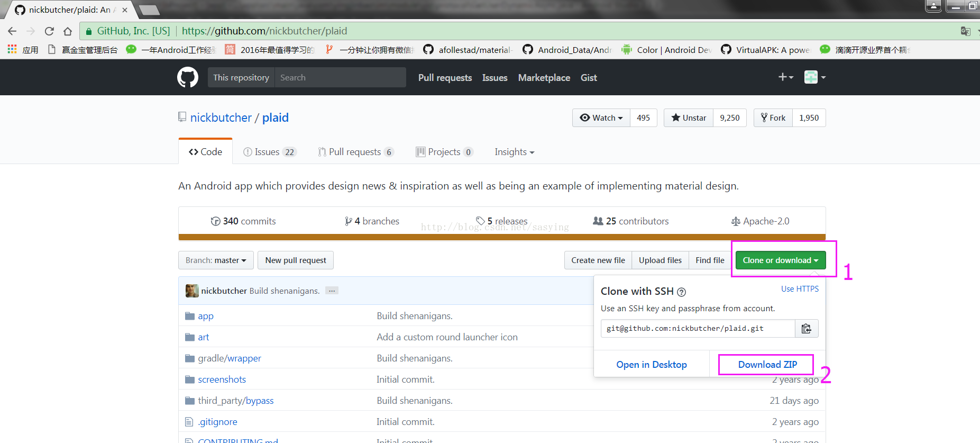The height and width of the screenshot is (443, 980).
Task: Switch to Issues tab
Action: [x=270, y=152]
